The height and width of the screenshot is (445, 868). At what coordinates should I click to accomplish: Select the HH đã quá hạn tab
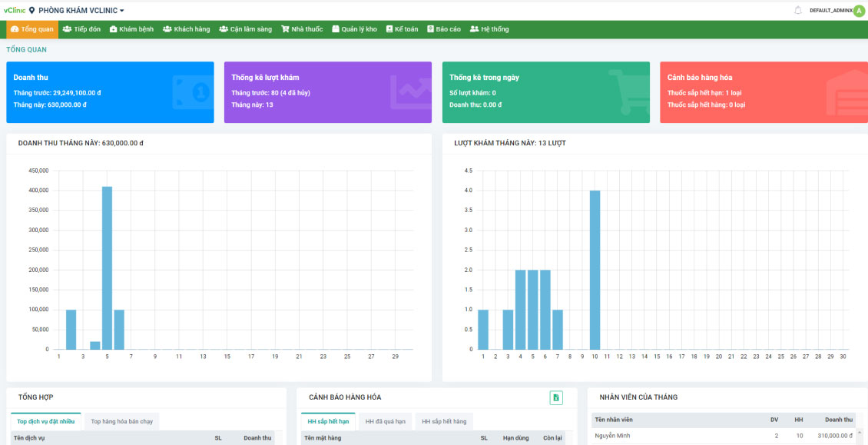coord(385,421)
